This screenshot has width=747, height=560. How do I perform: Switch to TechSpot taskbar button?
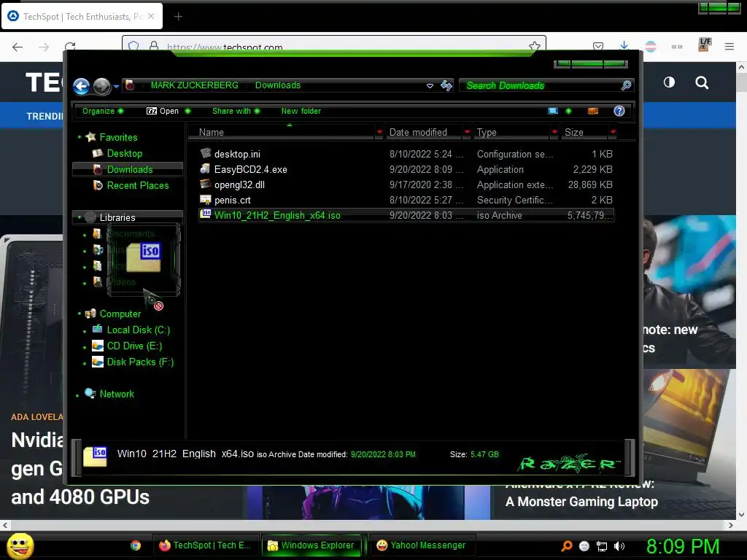pyautogui.click(x=205, y=545)
